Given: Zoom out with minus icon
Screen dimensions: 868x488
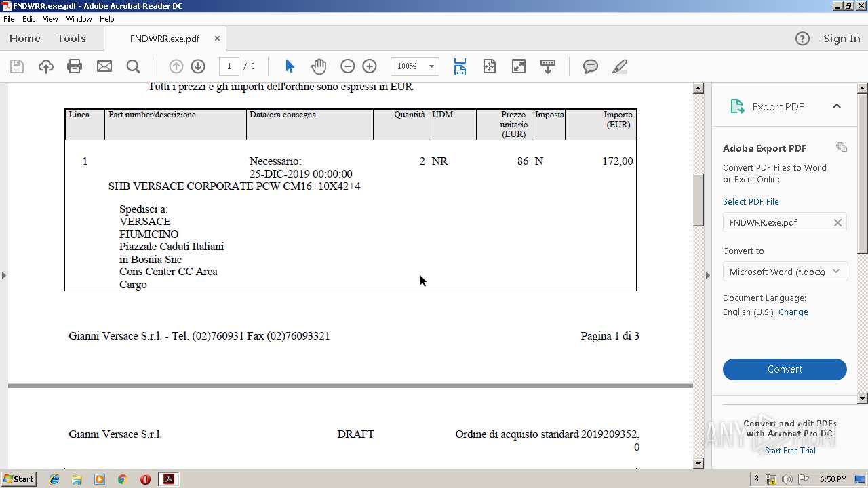Looking at the screenshot, I should [347, 66].
